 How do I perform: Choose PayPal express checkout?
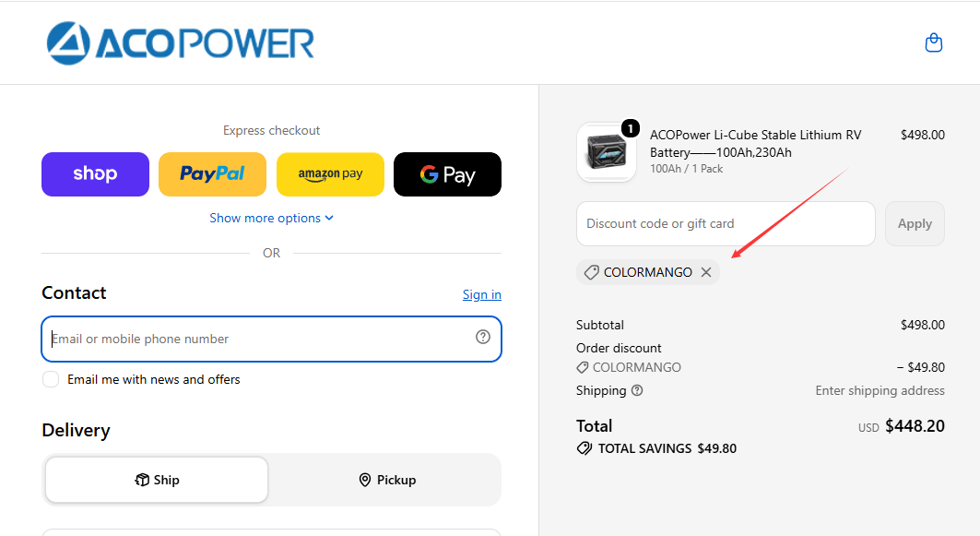[212, 173]
